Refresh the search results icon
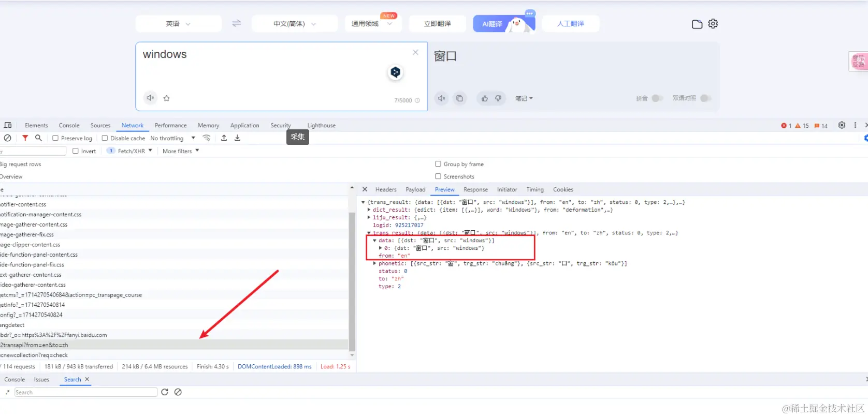The image size is (868, 417). pyautogui.click(x=165, y=392)
